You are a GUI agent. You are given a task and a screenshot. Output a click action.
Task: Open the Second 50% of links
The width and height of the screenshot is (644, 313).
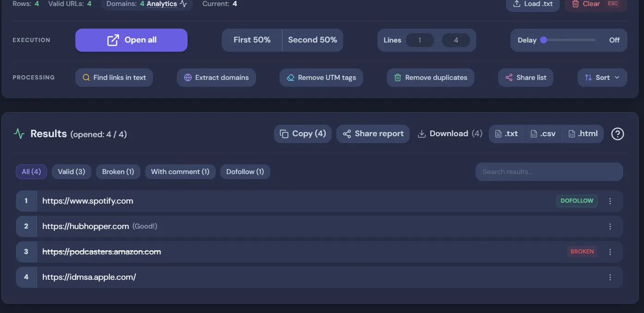(313, 40)
